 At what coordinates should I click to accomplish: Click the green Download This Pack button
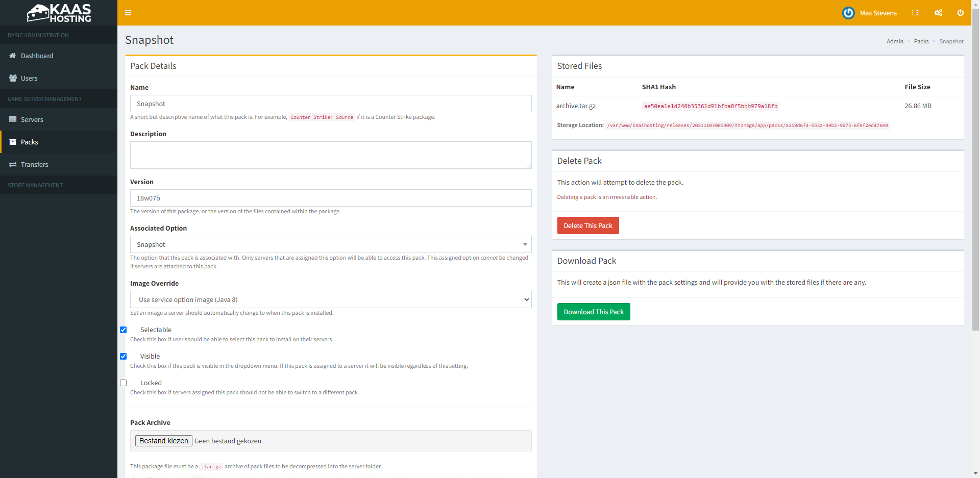click(x=593, y=312)
